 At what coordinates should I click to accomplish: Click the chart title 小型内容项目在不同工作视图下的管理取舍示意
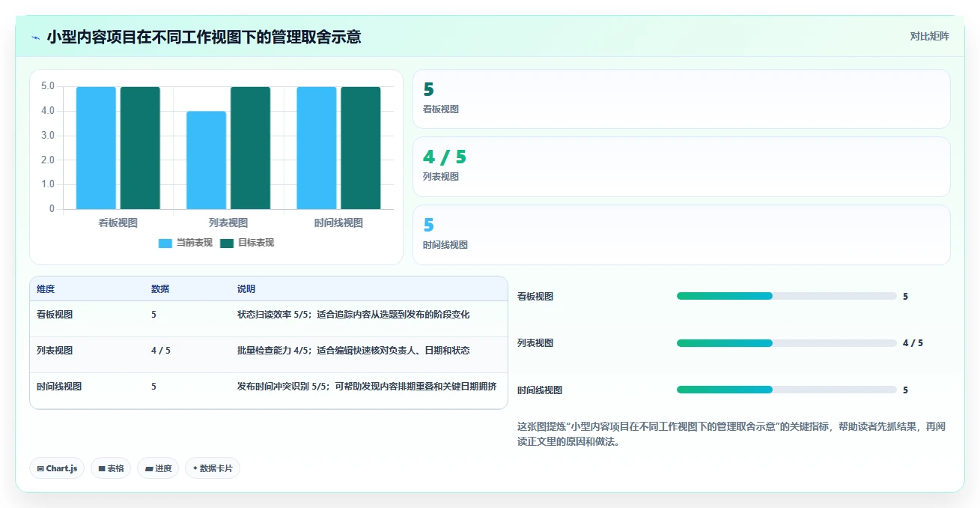204,37
